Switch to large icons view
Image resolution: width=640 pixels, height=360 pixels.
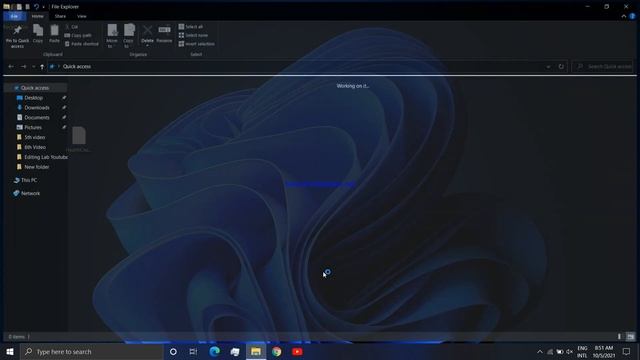click(631, 337)
